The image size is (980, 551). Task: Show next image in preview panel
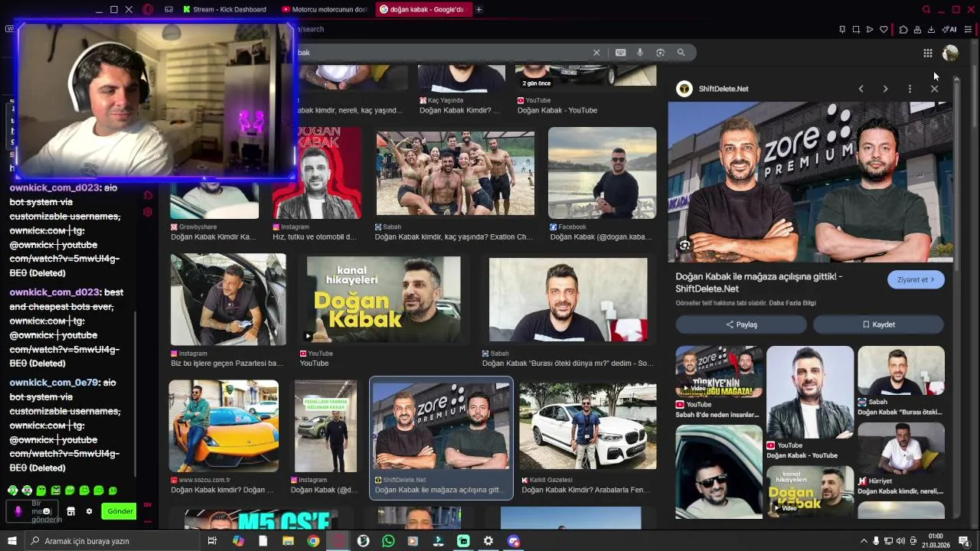885,89
